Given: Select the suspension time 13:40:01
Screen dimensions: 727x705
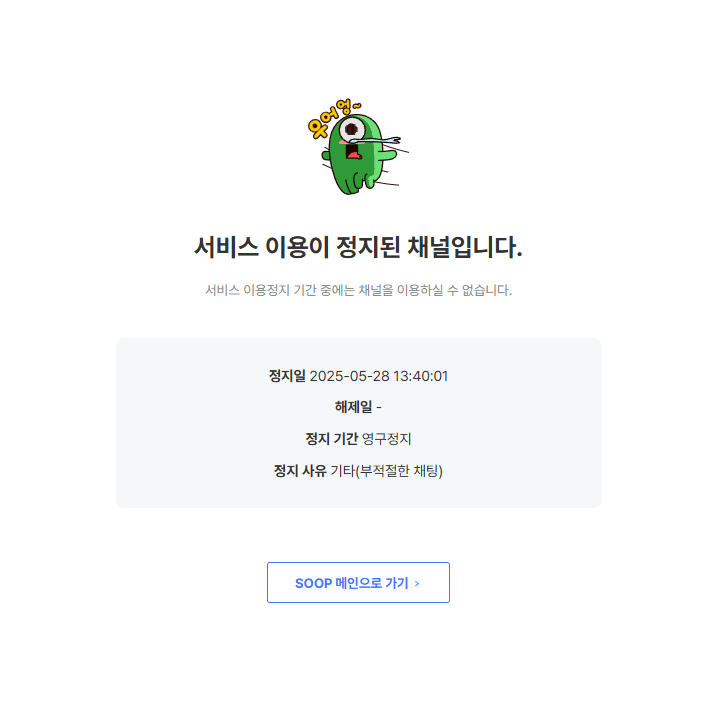Looking at the screenshot, I should [x=421, y=376].
